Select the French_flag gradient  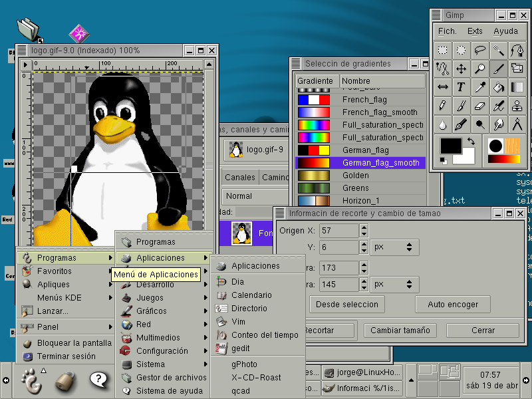tap(360, 100)
